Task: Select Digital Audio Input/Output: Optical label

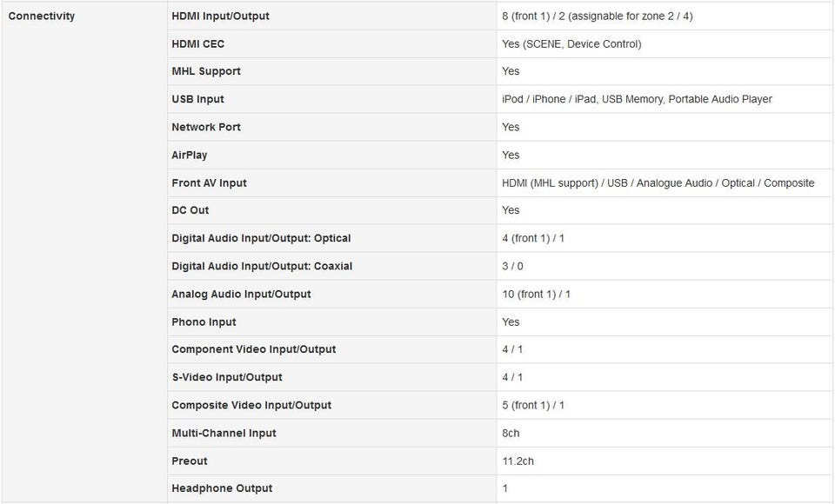Action: pyautogui.click(x=261, y=238)
